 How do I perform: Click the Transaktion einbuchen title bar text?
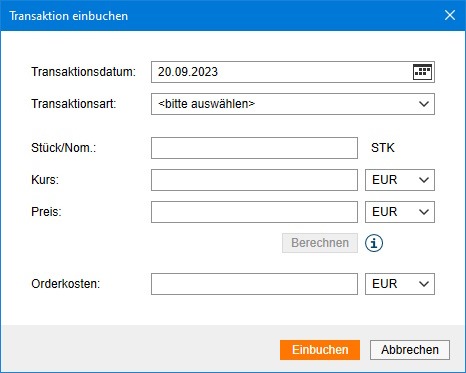pos(69,16)
